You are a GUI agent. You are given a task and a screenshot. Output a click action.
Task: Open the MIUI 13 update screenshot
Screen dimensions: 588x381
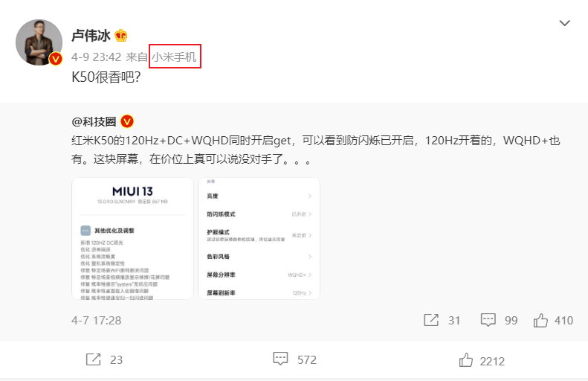pos(133,238)
